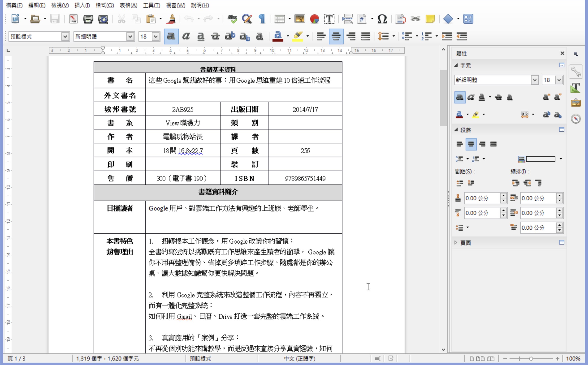This screenshot has width=588, height=365.
Task: Enable justified alignment in the toolbar
Action: 365,36
